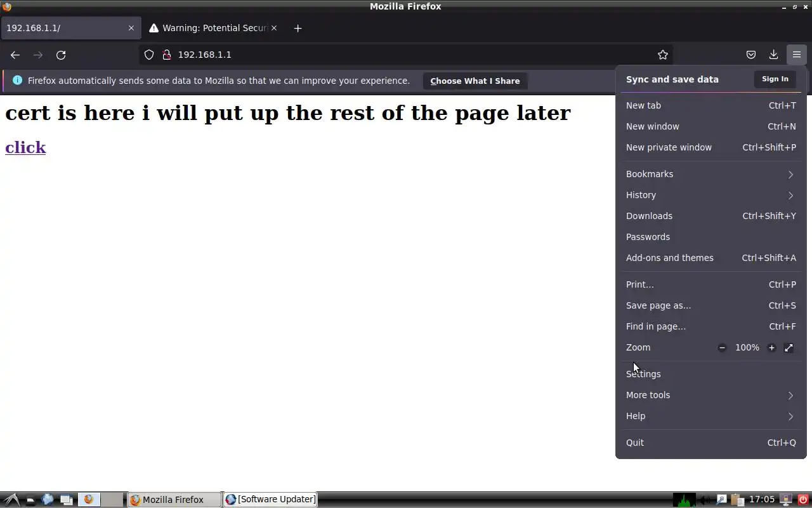Switch to Mozilla Firefox taskbar window

[174, 500]
